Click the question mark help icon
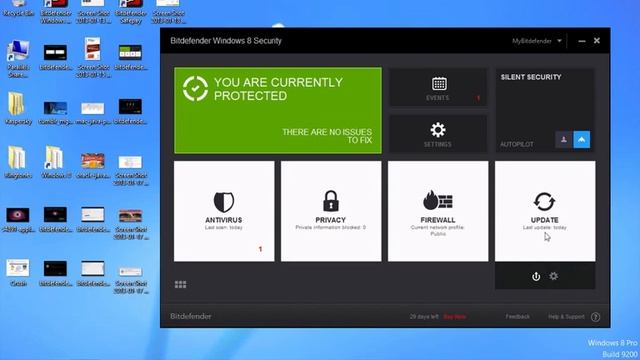640x360 pixels. pyautogui.click(x=596, y=317)
